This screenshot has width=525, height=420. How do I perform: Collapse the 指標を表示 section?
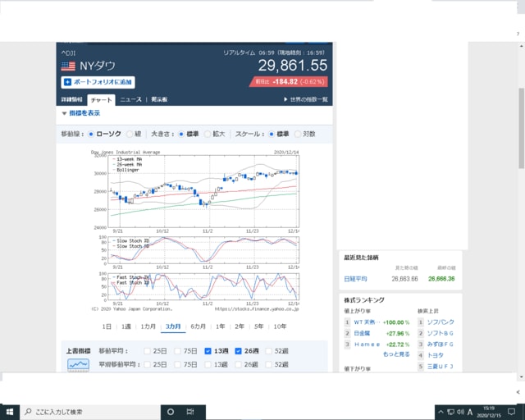[x=81, y=113]
